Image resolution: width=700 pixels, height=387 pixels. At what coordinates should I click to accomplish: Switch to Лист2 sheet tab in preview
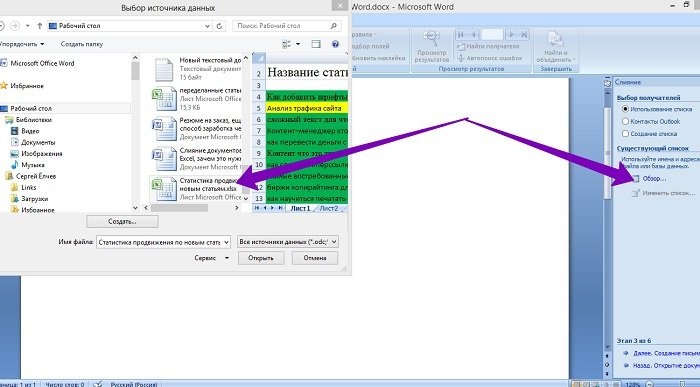click(x=329, y=208)
